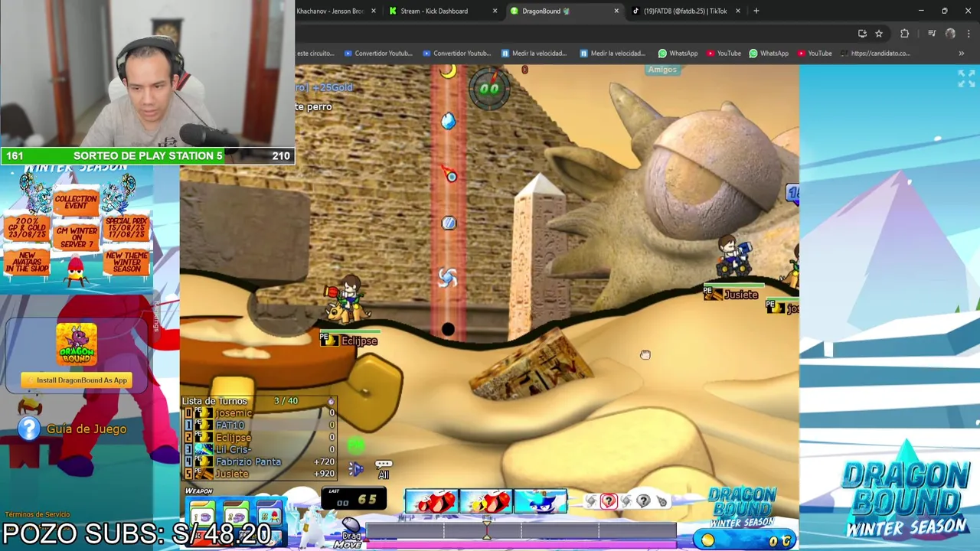This screenshot has height=551, width=980.
Task: Toggle the game sound speaker icon
Action: click(x=356, y=468)
